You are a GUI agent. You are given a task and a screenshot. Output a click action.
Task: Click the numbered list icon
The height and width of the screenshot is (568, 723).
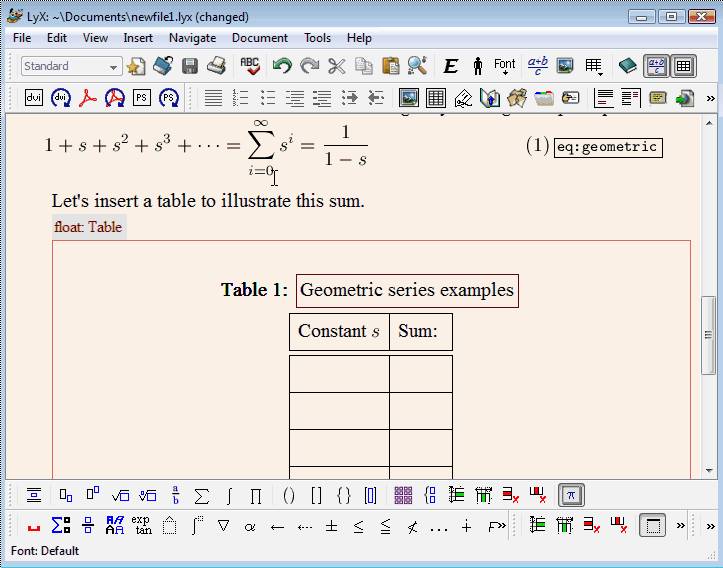coord(241,98)
